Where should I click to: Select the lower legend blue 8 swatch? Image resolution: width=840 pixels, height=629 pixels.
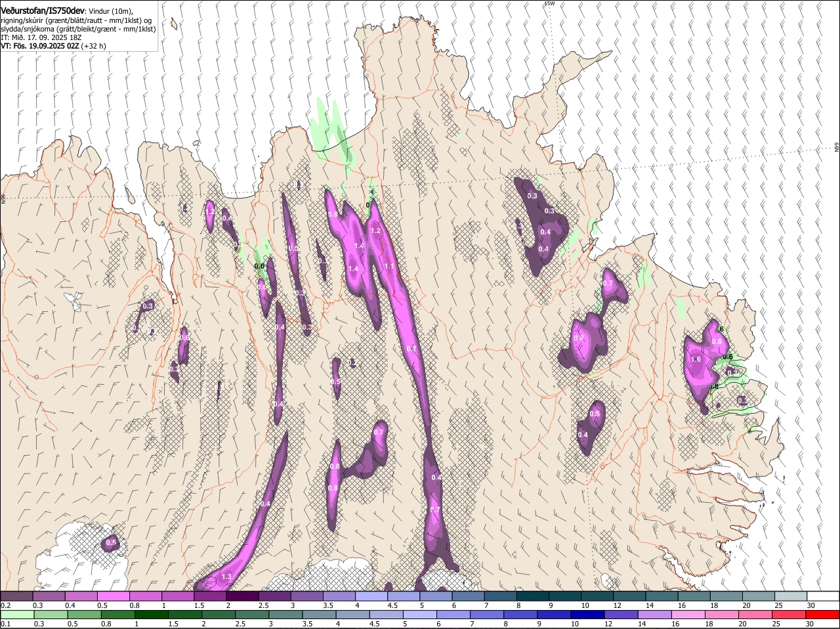coord(521,615)
